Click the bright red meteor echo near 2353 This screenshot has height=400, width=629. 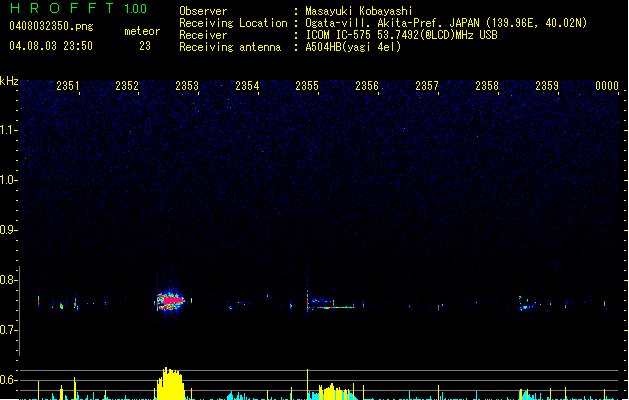click(x=170, y=300)
